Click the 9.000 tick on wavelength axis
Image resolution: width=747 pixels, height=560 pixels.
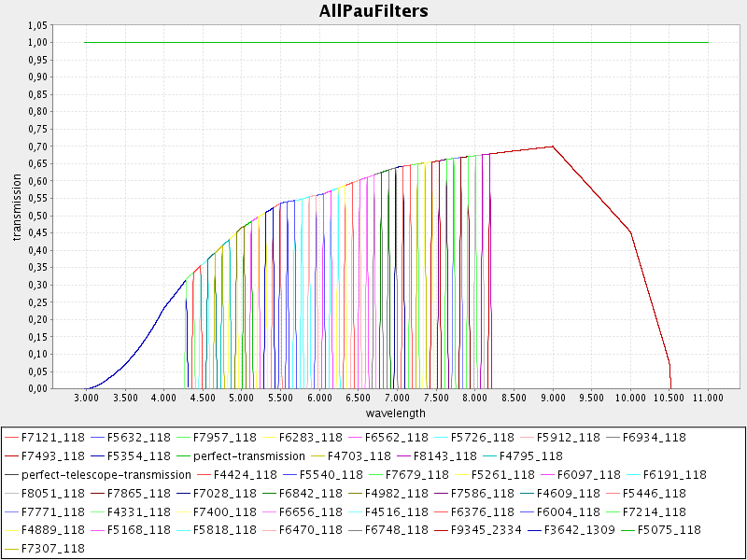(x=552, y=399)
